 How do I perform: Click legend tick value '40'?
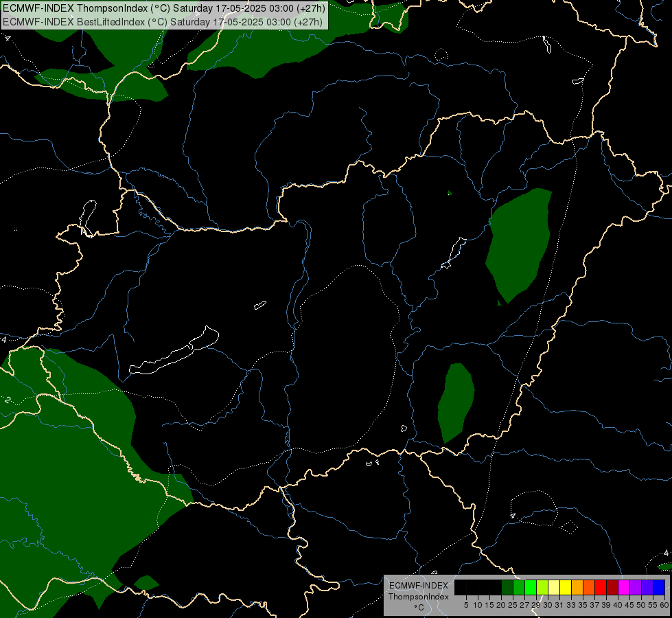(x=618, y=605)
